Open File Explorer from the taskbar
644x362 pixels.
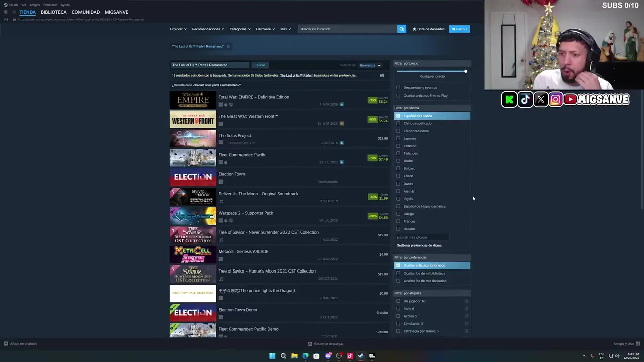(x=294, y=356)
